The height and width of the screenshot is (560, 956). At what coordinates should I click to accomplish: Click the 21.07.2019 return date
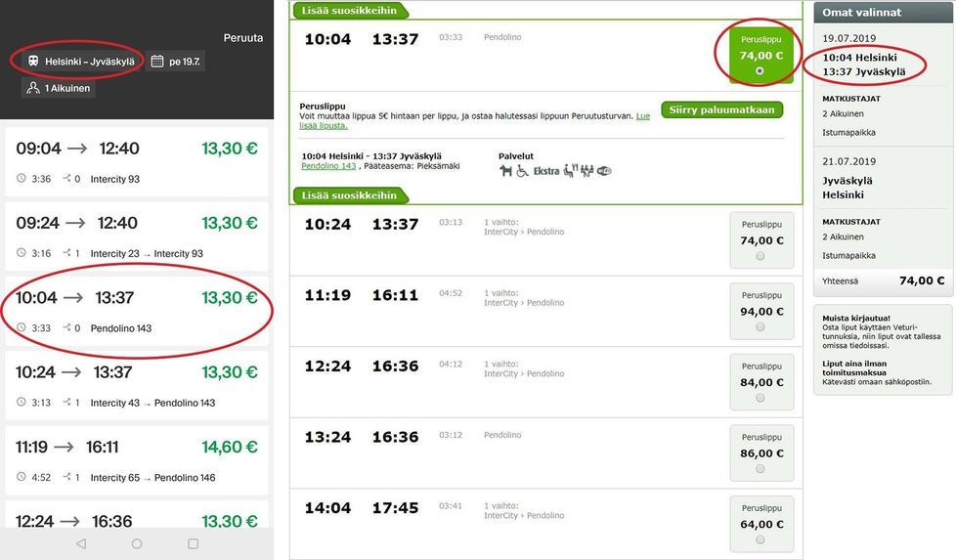pos(848,161)
